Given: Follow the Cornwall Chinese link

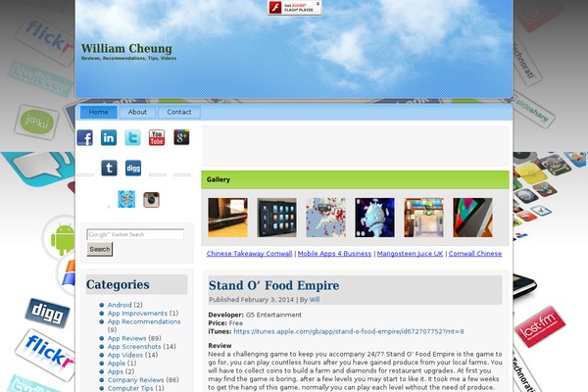Looking at the screenshot, I should click(475, 254).
